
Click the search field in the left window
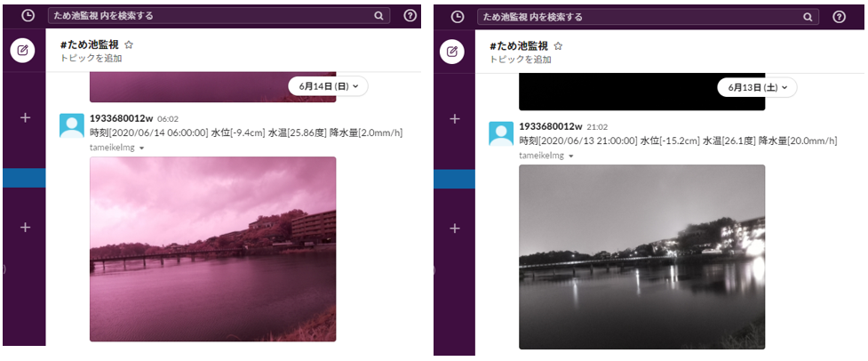coord(213,16)
